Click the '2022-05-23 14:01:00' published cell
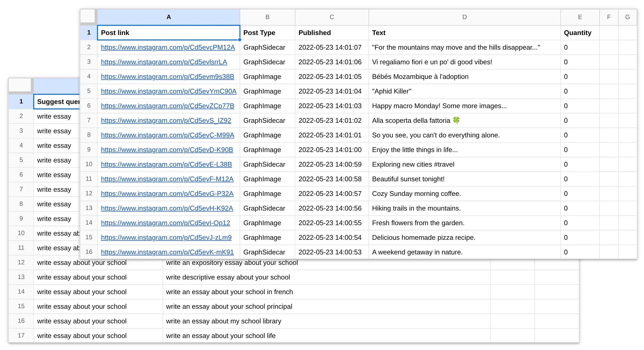Viewport: 644px width, 350px height. [x=332, y=150]
